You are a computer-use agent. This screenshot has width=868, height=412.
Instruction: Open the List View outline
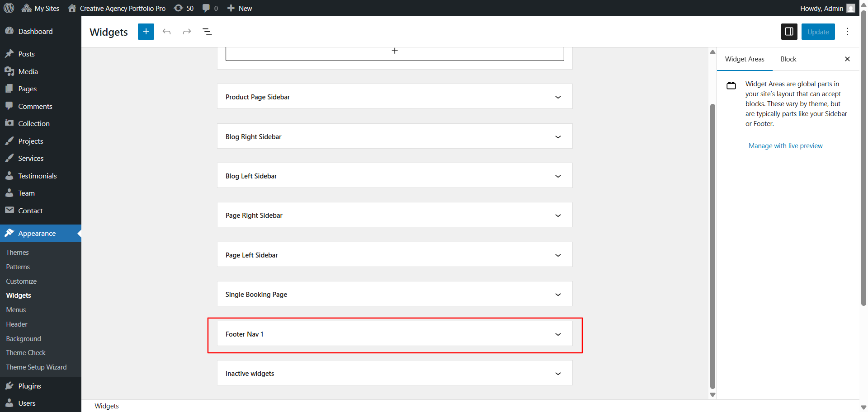207,32
